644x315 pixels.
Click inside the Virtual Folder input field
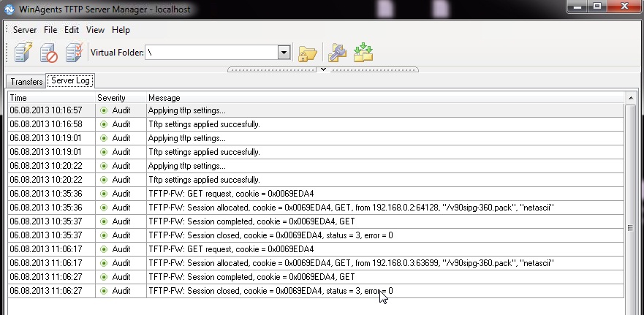tap(212, 53)
